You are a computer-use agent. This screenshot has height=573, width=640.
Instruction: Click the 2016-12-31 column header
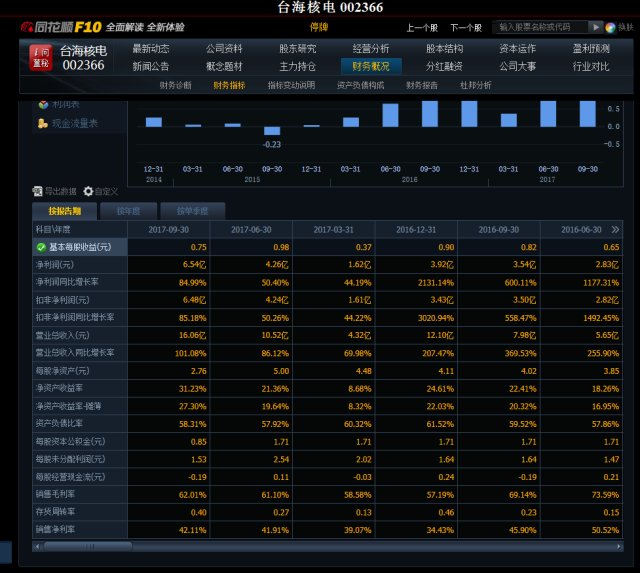(x=416, y=230)
